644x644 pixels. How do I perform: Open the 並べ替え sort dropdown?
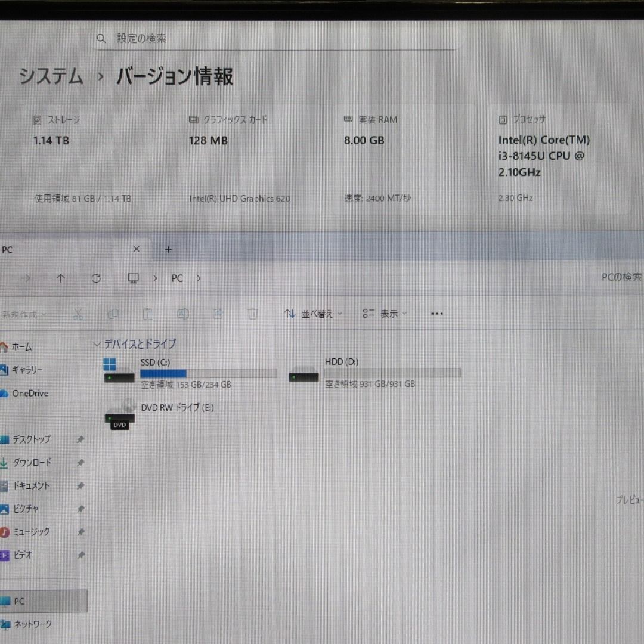coord(314,314)
